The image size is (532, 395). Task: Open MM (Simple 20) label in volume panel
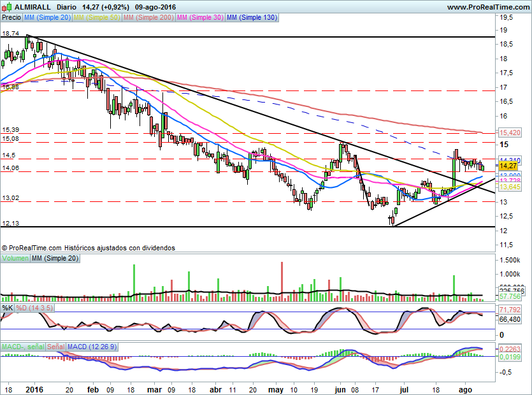click(x=55, y=258)
